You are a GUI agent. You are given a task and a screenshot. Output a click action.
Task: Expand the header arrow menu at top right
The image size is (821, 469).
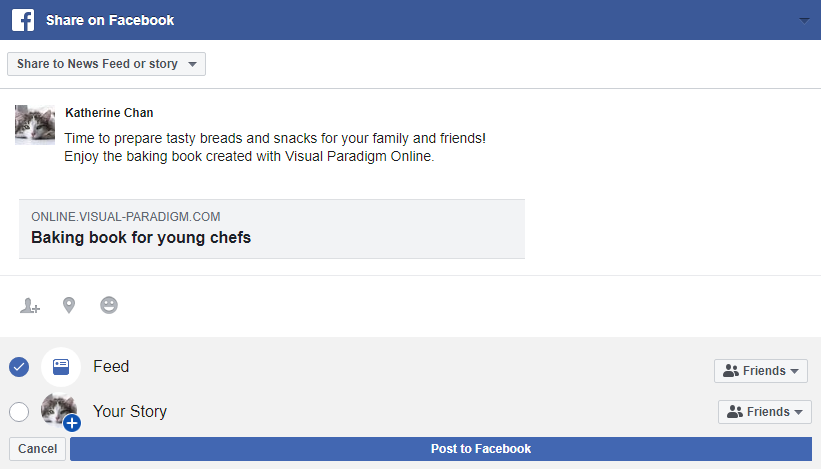coord(805,20)
